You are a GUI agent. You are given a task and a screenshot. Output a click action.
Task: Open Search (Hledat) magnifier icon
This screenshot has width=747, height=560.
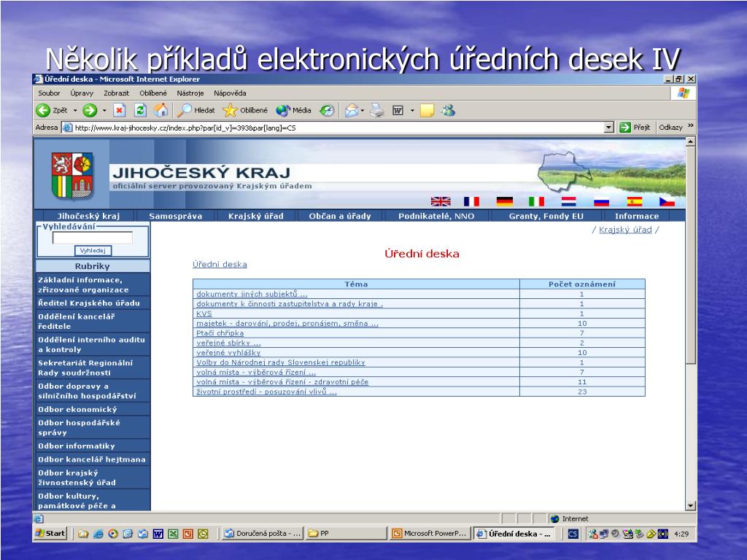click(184, 111)
